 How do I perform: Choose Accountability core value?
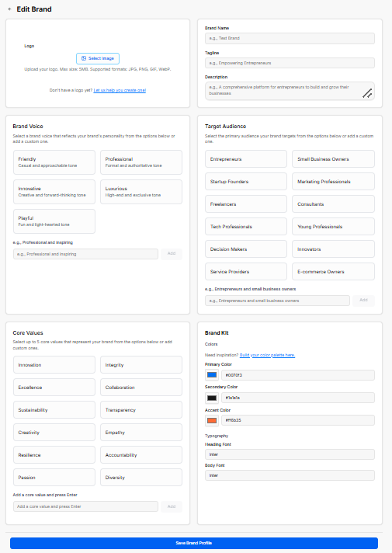click(x=141, y=455)
